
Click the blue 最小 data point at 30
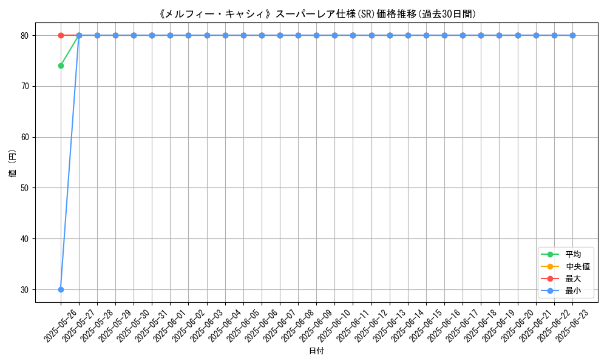tap(61, 290)
